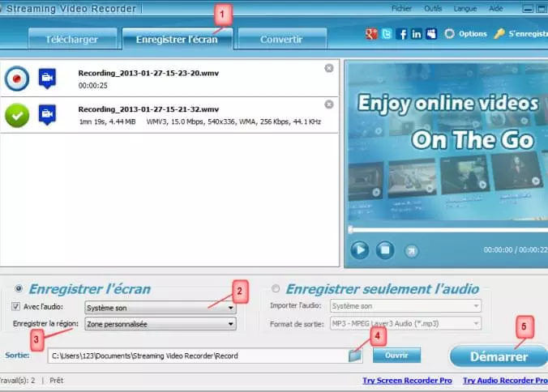
Task: Click the green completed checkmark icon
Action: tap(17, 115)
